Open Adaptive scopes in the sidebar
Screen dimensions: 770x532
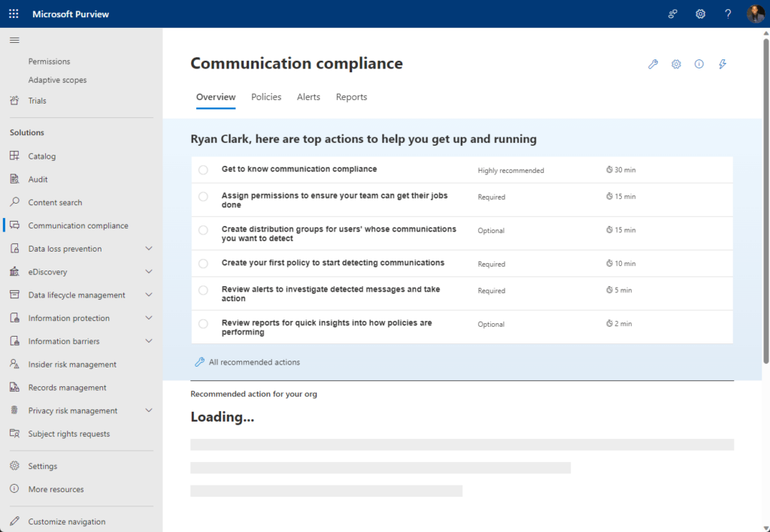[x=57, y=80]
